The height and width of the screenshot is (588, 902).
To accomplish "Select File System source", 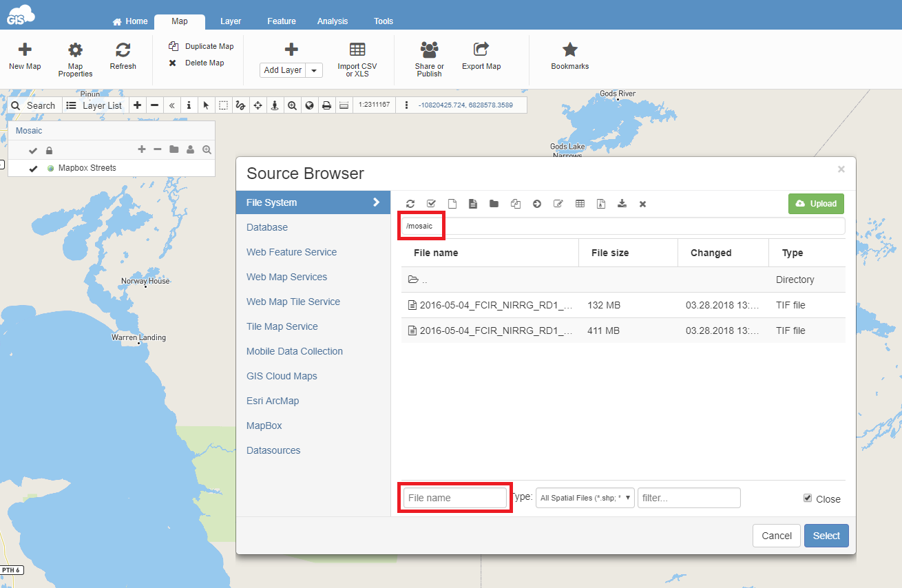I will (313, 202).
